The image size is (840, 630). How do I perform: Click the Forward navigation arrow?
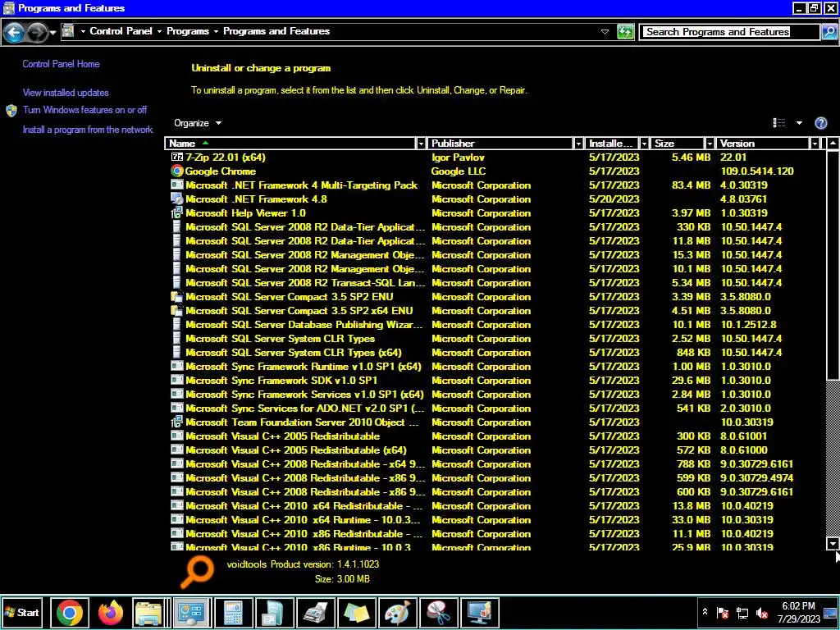click(x=36, y=32)
